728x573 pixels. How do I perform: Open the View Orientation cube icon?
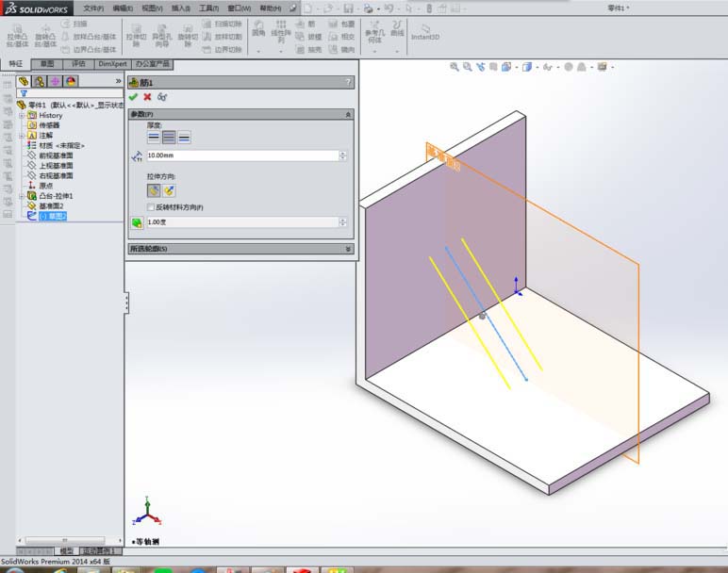point(506,67)
